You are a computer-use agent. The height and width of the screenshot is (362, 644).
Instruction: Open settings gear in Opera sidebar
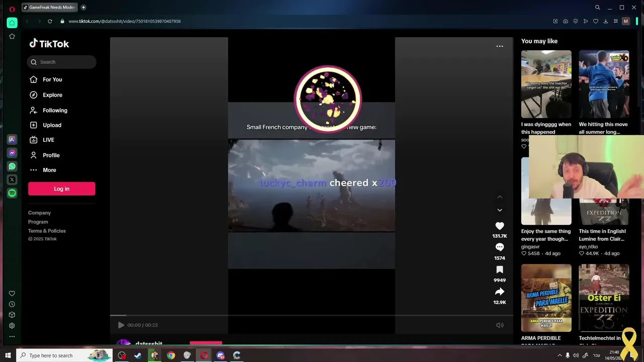(12, 326)
